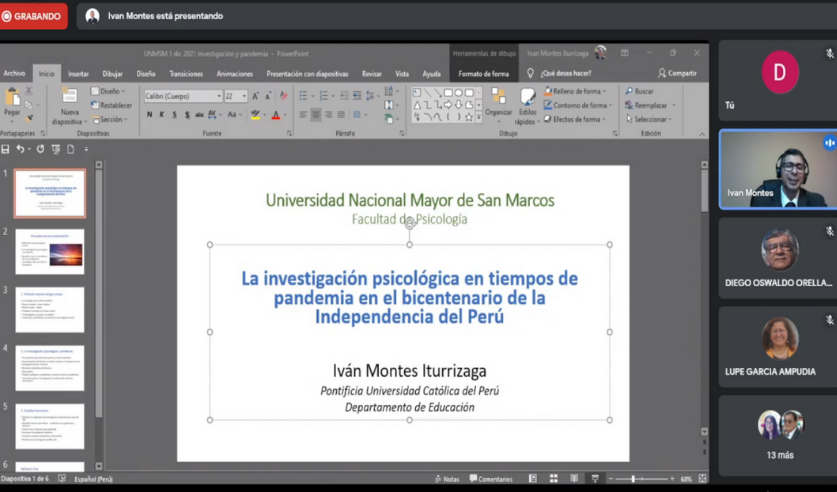Screen dimensions: 837x492
Task: Click Ivan Montes video tile in Meet
Action: point(778,169)
